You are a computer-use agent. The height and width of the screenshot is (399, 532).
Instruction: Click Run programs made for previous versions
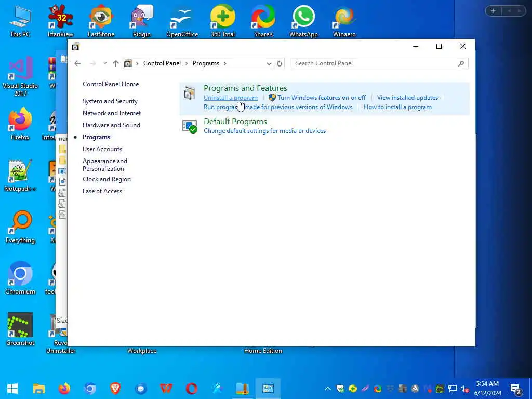pos(278,107)
